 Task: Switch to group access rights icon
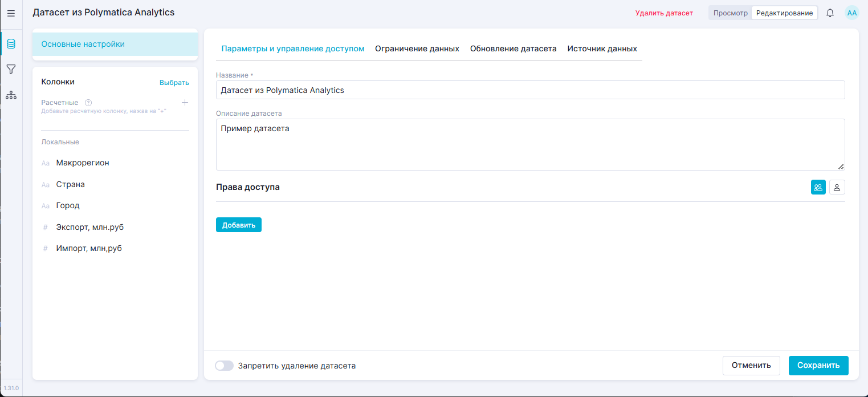point(818,187)
